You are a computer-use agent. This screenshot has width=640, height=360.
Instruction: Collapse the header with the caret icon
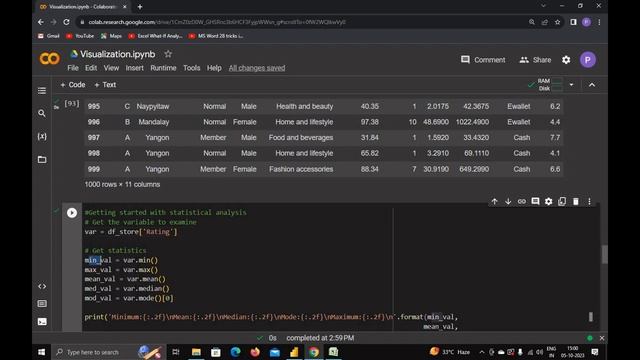point(592,84)
